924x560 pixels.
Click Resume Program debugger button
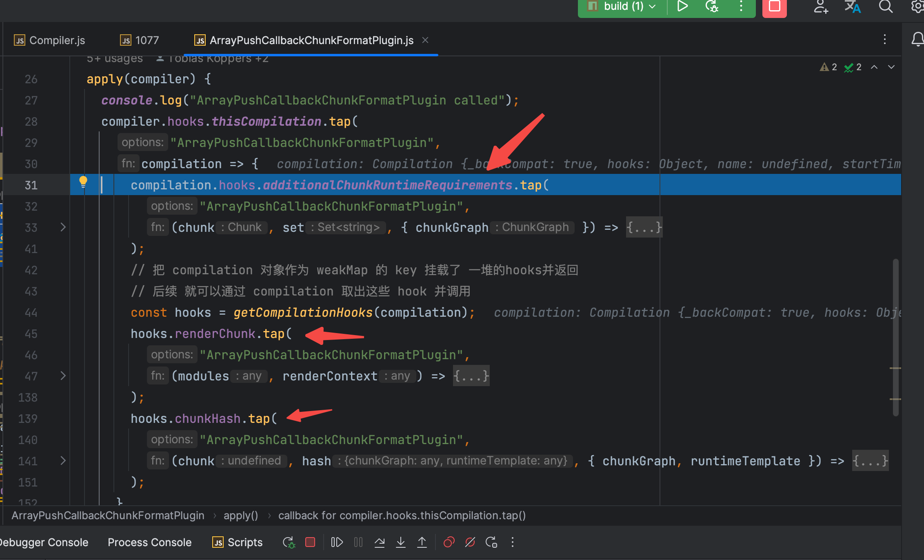[337, 542]
